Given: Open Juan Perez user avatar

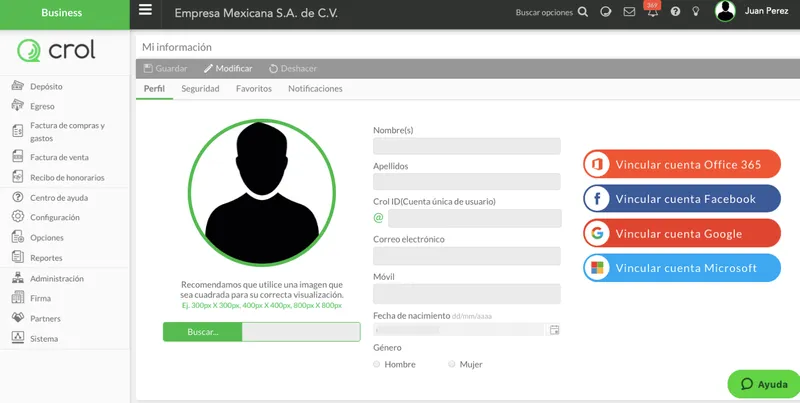Looking at the screenshot, I should pos(726,11).
